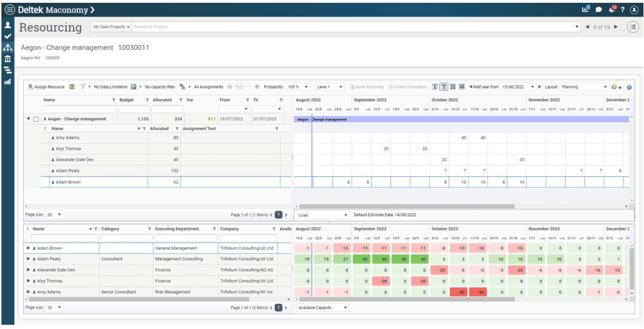The width and height of the screenshot is (644, 329).
Task: Open the notifications bell in the top bar
Action: [612, 9]
